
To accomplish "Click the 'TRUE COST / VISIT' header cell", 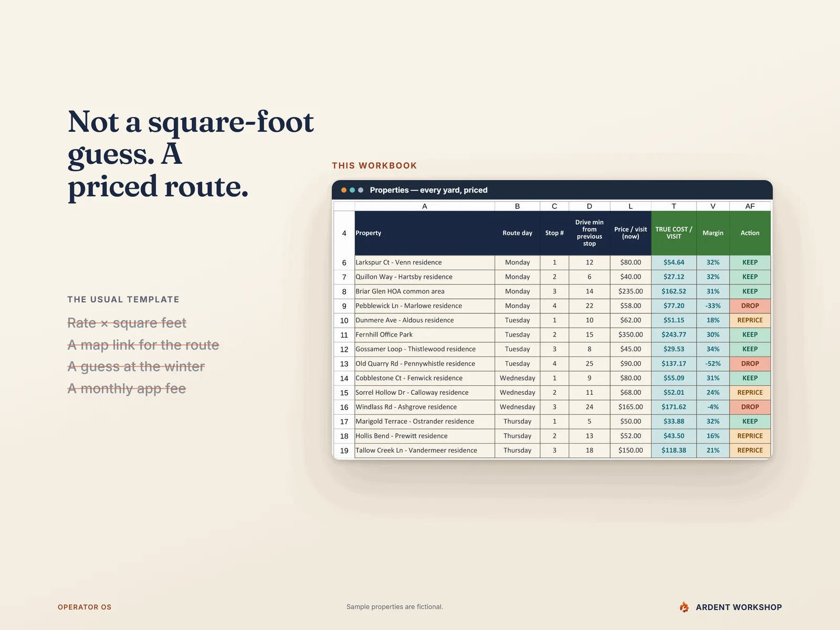I will click(x=674, y=233).
